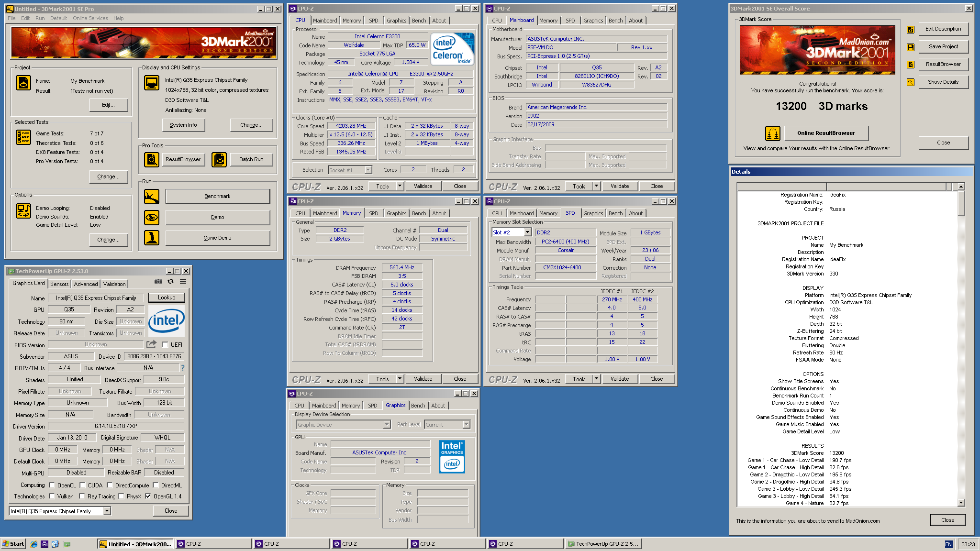Viewport: 980px width, 551px height.
Task: Open the Socket #1 selection dropdown
Action: 368,170
